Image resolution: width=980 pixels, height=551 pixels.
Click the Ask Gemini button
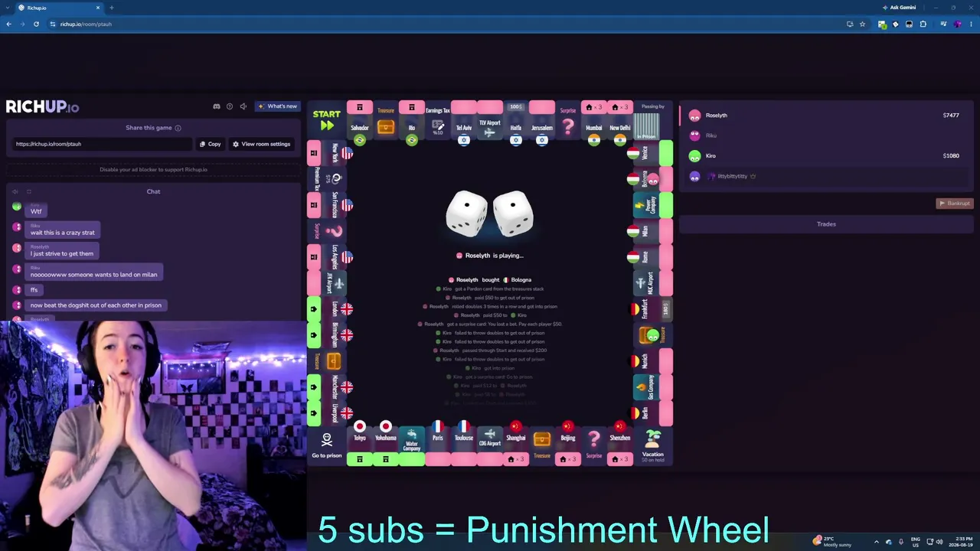pos(899,8)
